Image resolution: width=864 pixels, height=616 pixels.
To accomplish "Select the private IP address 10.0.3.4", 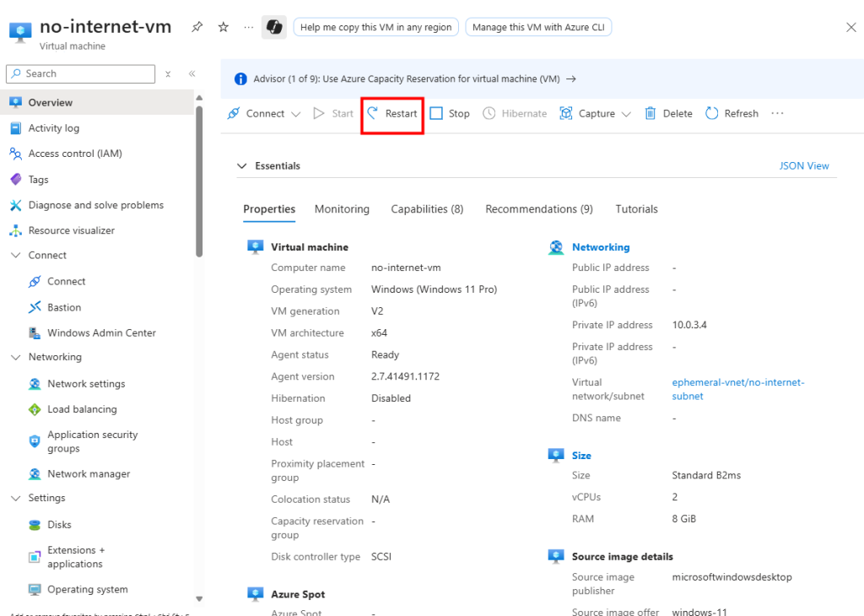I will point(689,325).
